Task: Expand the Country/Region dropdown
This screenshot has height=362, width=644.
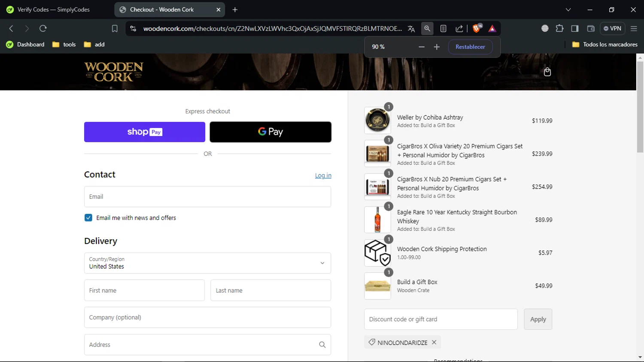Action: pos(207,263)
